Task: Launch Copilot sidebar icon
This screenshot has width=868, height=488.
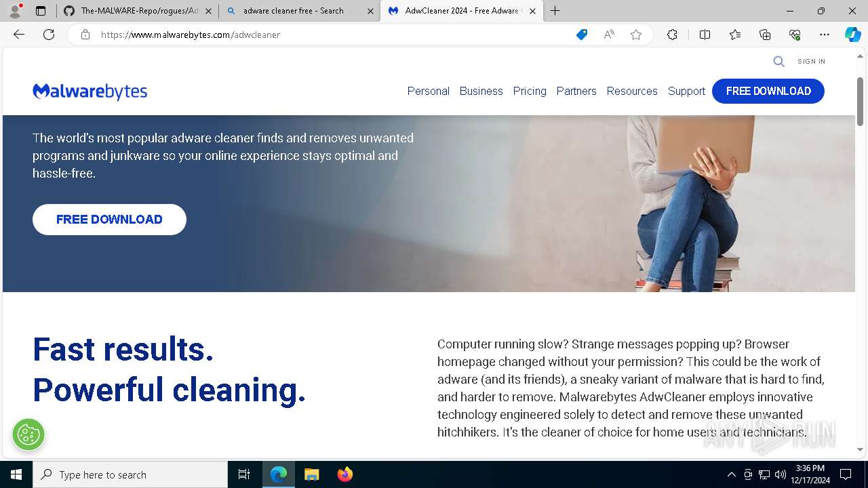Action: point(853,35)
